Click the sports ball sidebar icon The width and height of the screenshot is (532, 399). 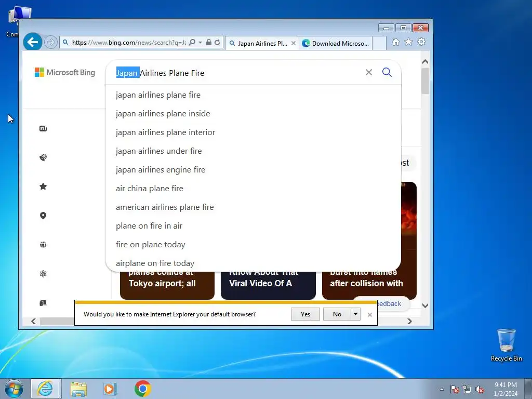pyautogui.click(x=43, y=157)
